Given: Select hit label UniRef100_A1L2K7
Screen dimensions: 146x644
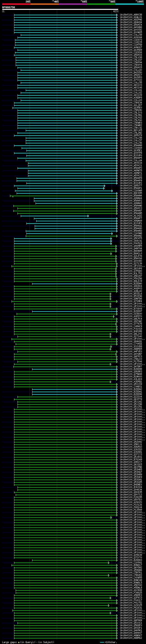Looking at the screenshot, I should point(131,105).
